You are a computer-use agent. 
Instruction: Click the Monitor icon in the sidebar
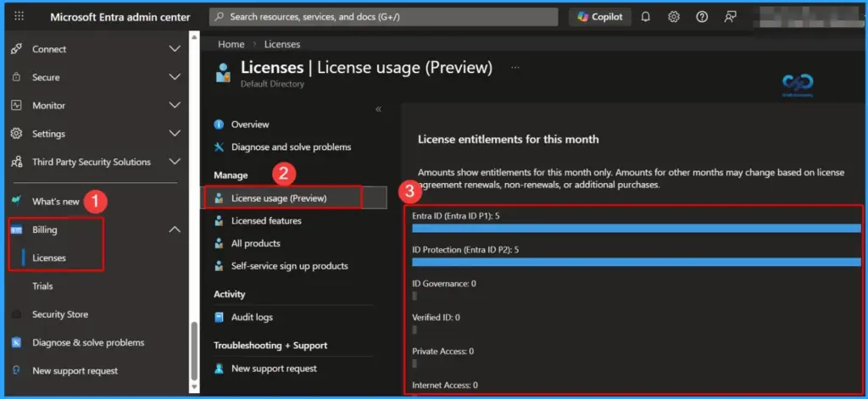[17, 105]
